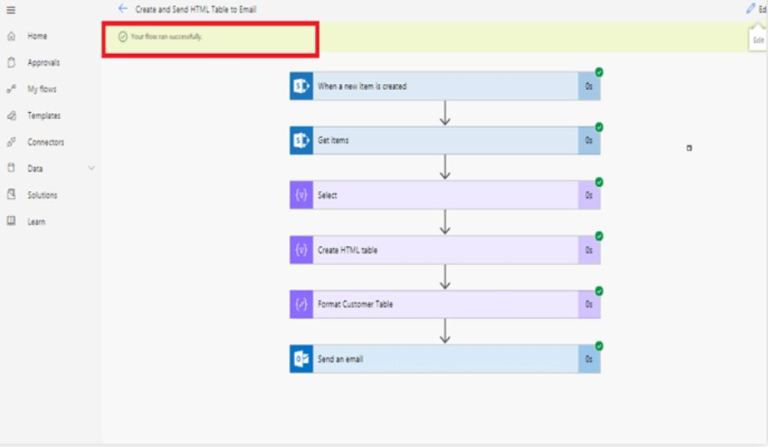The height and width of the screenshot is (447, 768).
Task: Click Outlook icon on Send an email
Action: (x=301, y=359)
